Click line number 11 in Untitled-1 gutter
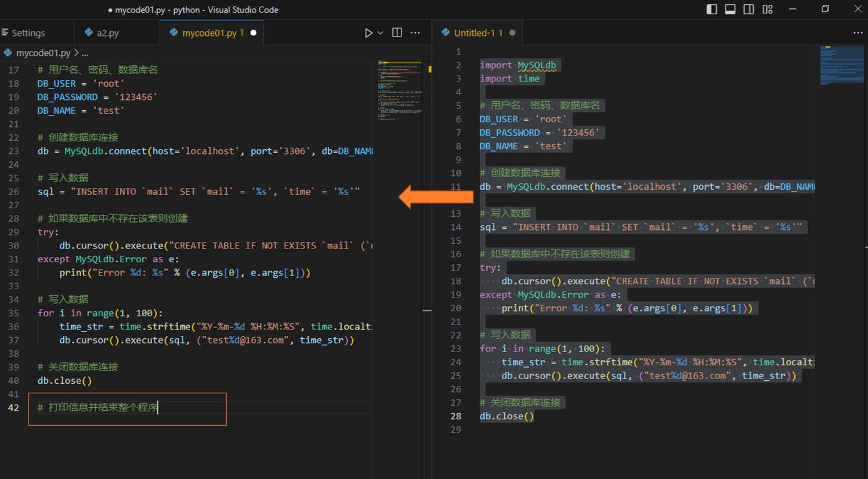 coord(456,186)
